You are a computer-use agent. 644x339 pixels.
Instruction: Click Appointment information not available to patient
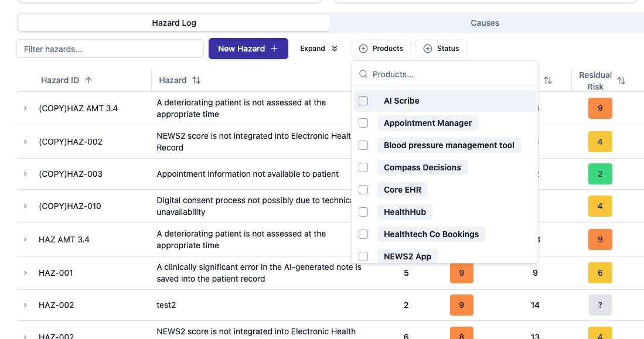247,174
